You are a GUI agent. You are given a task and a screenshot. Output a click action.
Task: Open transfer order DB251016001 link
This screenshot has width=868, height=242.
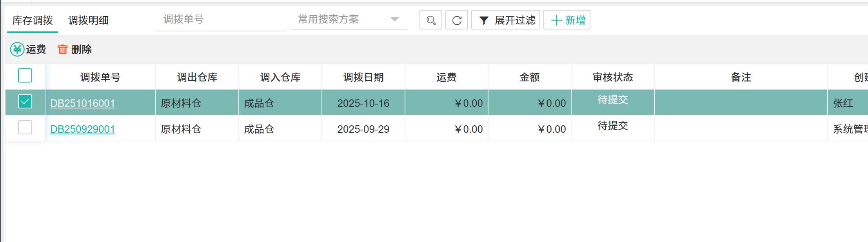coord(83,103)
